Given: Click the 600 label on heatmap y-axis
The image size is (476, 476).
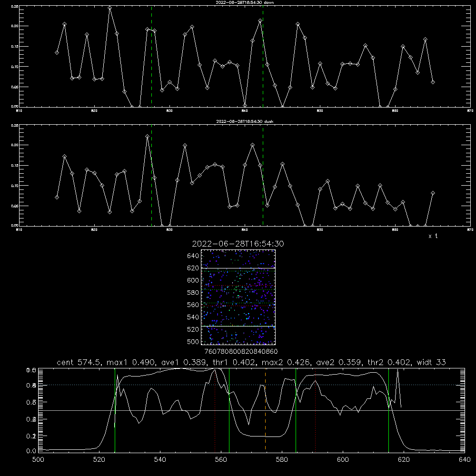Looking at the screenshot, I should point(193,280).
